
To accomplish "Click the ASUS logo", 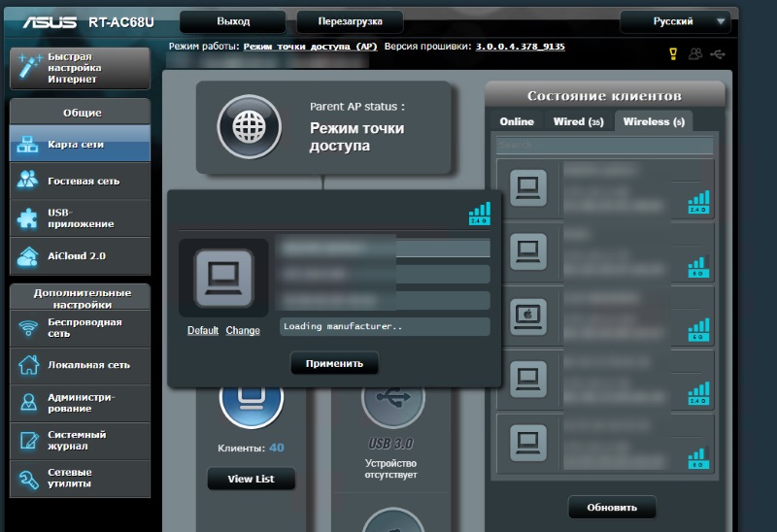I will click(x=50, y=22).
